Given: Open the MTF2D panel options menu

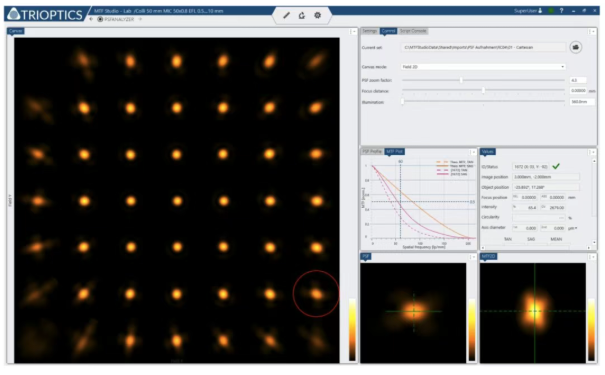Looking at the screenshot, I should (x=591, y=257).
